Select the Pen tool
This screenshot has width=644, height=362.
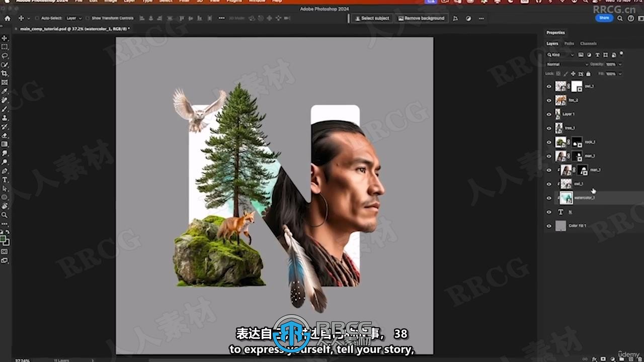[5, 171]
